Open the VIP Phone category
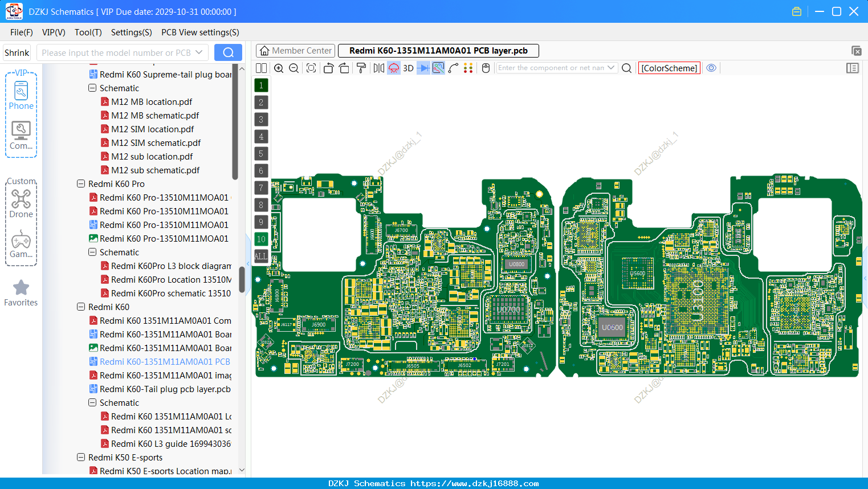The width and height of the screenshot is (868, 489). point(21,95)
